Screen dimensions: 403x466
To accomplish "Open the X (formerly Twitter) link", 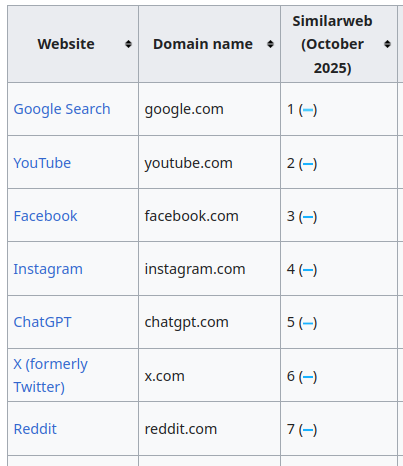I will [51, 375].
